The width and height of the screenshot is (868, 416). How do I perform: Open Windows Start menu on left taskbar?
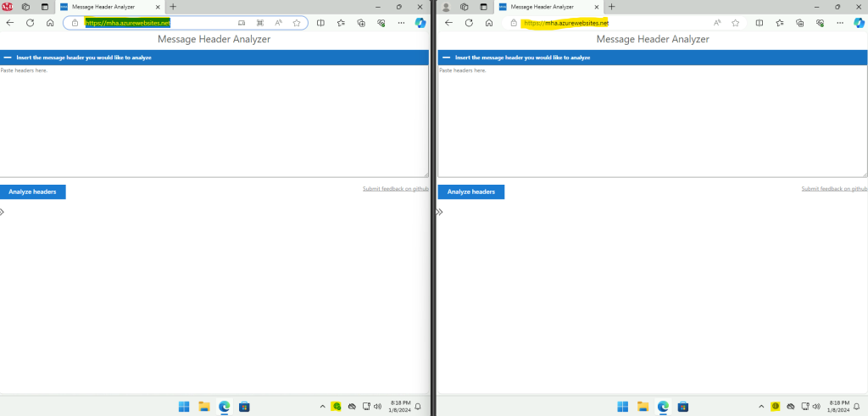coord(184,407)
